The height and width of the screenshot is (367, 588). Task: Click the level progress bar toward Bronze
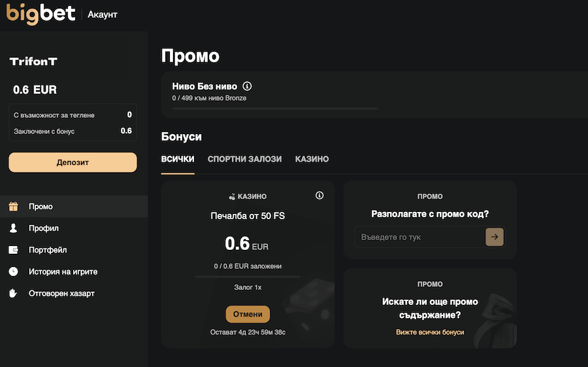point(275,109)
